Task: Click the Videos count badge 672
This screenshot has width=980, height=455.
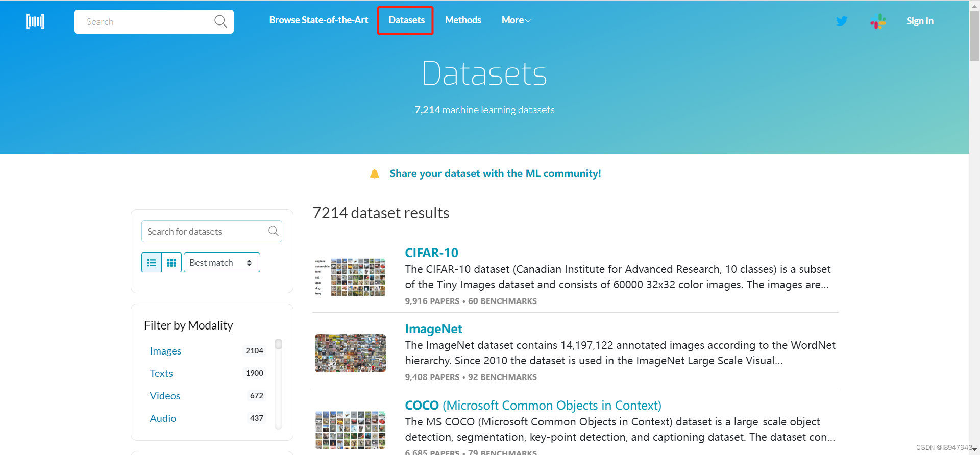Action: 256,396
